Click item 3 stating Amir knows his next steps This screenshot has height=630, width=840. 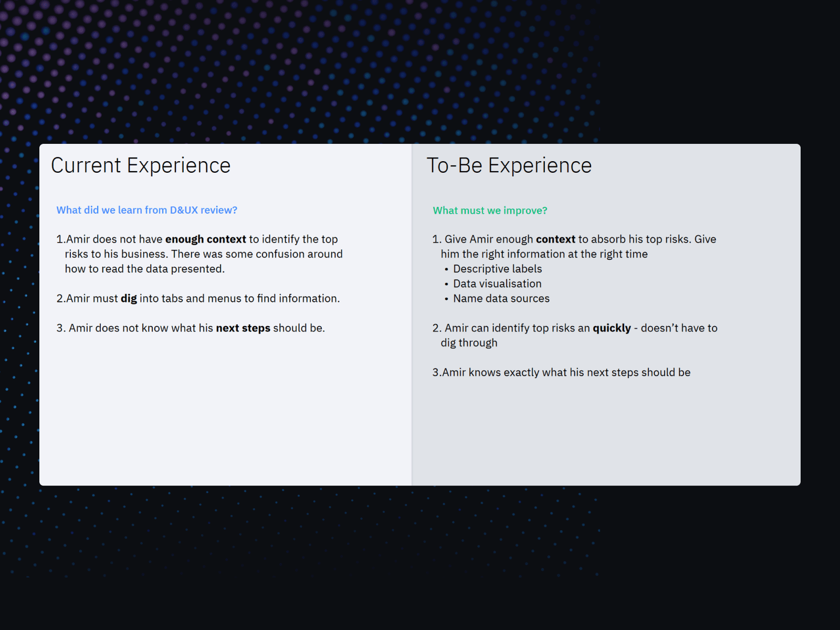[561, 372]
